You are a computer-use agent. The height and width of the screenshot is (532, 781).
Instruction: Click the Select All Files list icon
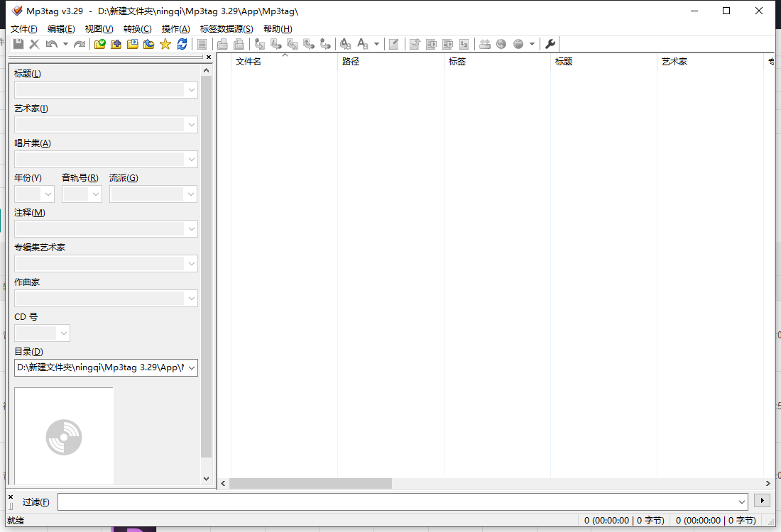click(x=202, y=44)
